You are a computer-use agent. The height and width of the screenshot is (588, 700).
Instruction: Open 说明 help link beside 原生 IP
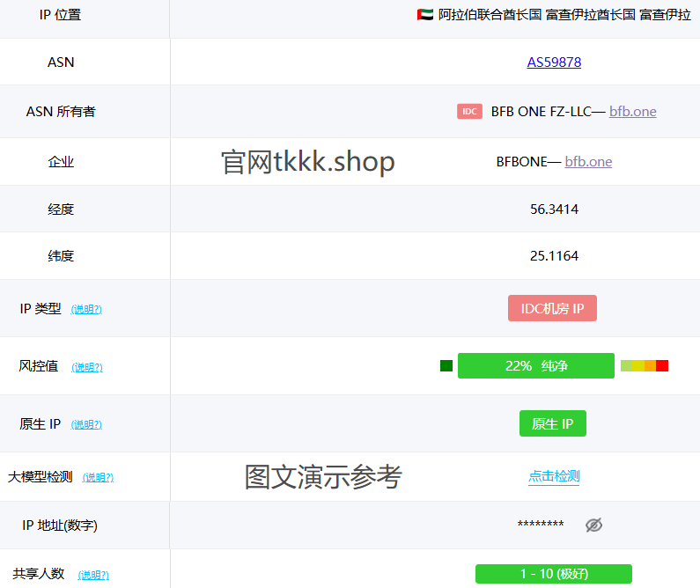click(86, 425)
